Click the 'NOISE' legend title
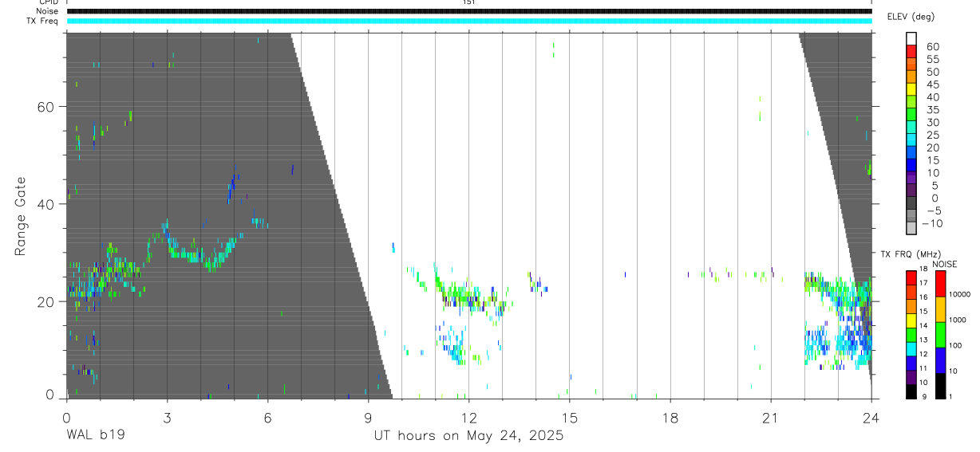Screen dimensions: 980x452 (x=944, y=264)
